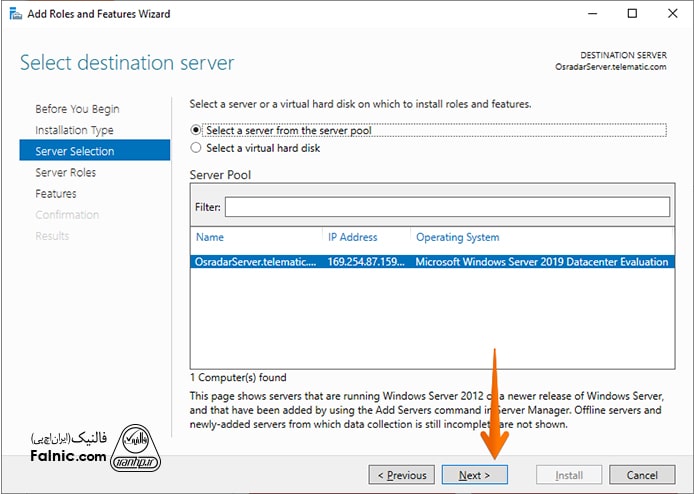694x494 pixels.
Task: Go to Installation Type step
Action: click(74, 130)
